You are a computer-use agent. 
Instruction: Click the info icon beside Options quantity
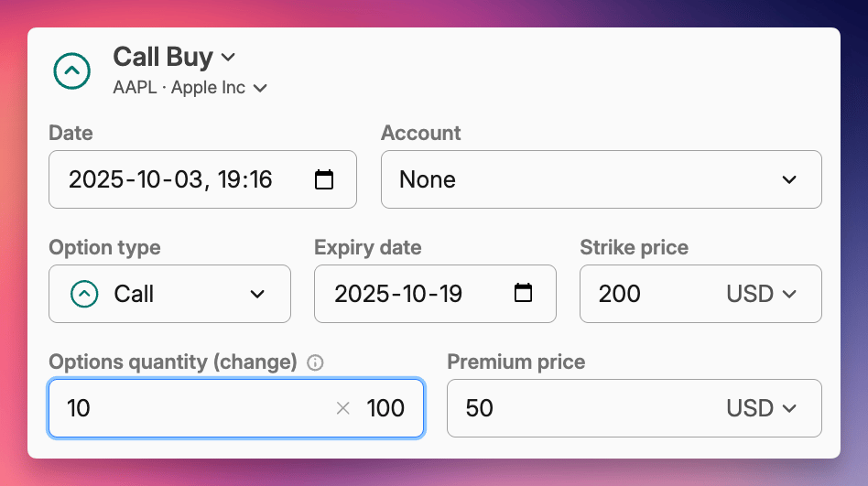[315, 362]
